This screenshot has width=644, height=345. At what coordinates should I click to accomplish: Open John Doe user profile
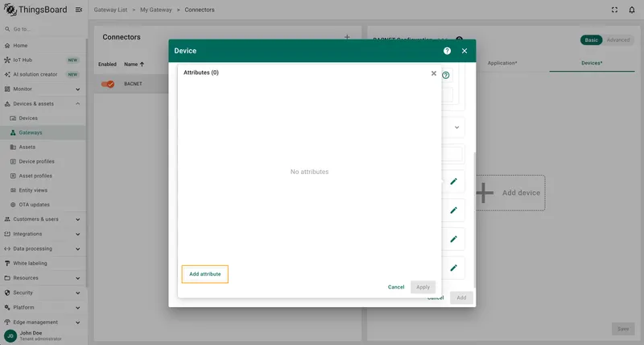[33, 335]
